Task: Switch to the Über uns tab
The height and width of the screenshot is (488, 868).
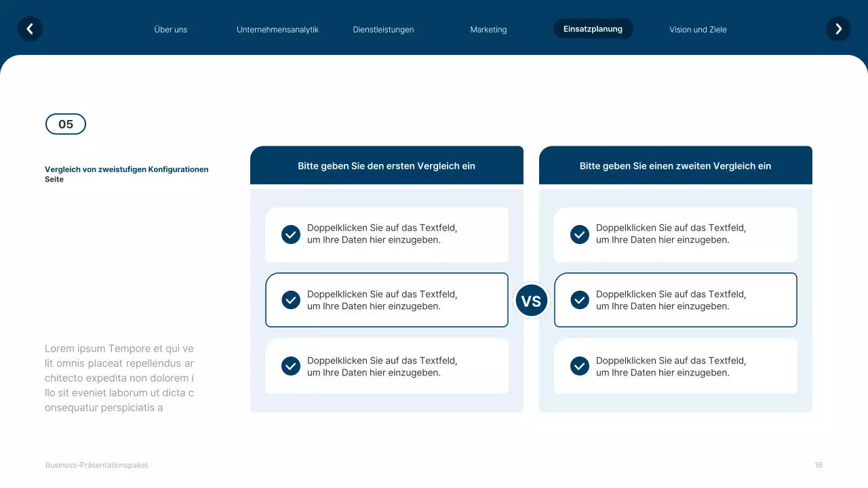Action: click(x=171, y=29)
